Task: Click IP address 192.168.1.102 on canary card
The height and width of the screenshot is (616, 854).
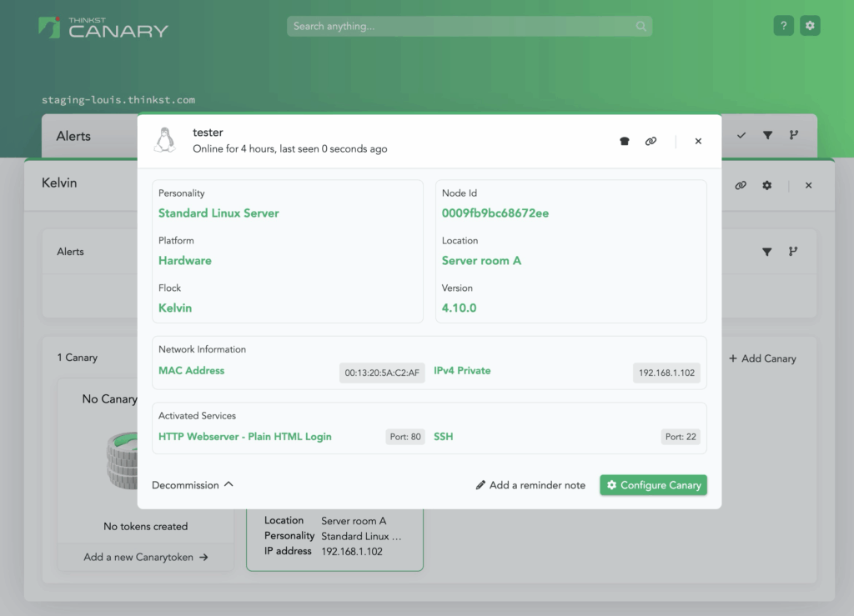Action: (352, 551)
